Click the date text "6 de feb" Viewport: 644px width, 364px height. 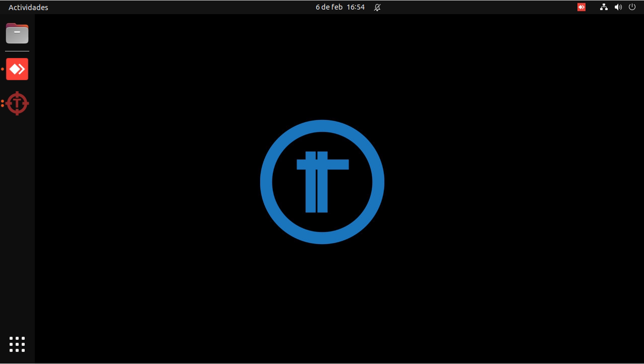pyautogui.click(x=329, y=7)
